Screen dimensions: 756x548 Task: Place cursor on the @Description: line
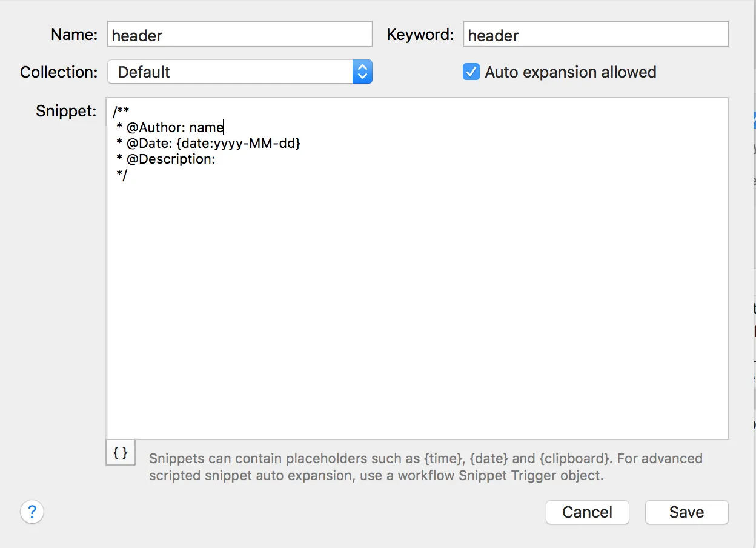[x=165, y=159]
